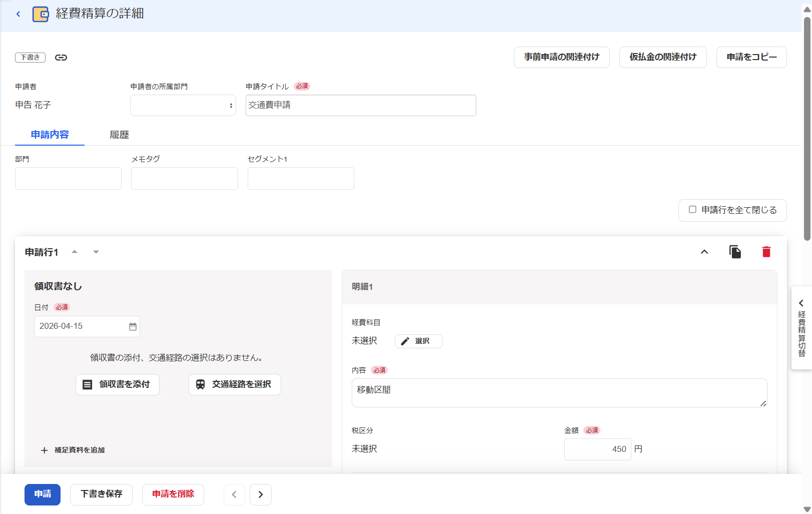The image size is (812, 514).
Task: Submit with the blue 申請 button
Action: (43, 494)
